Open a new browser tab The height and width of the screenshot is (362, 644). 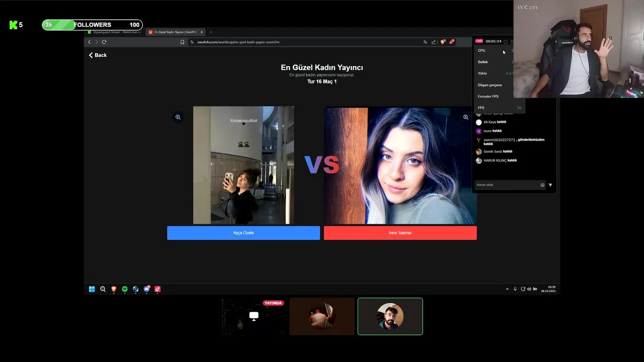(x=211, y=32)
